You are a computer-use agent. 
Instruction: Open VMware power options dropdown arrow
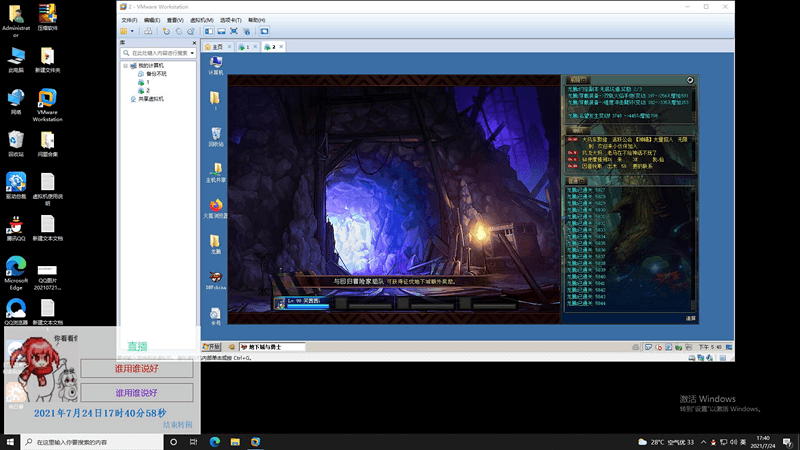pos(132,31)
